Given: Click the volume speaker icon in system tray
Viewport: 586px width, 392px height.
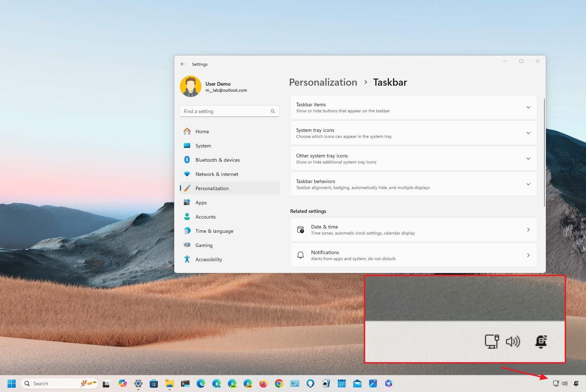Looking at the screenshot, I should 564,383.
